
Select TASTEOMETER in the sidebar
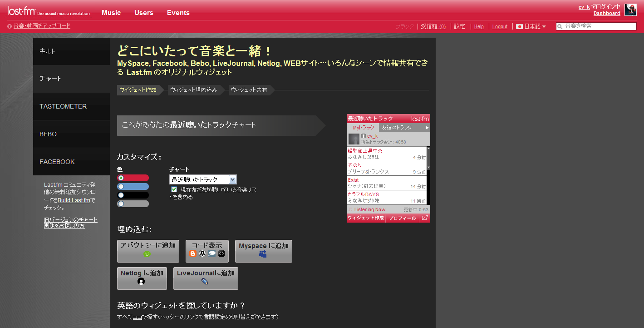pos(71,106)
